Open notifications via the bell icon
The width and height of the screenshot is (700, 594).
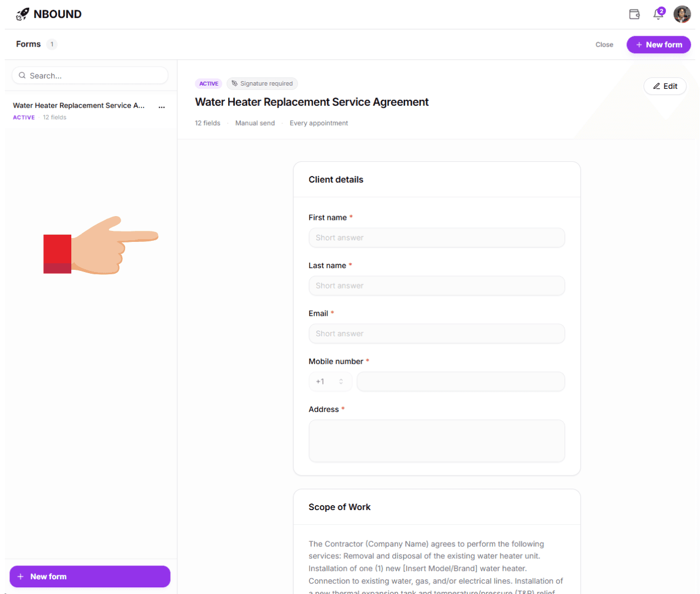click(658, 15)
